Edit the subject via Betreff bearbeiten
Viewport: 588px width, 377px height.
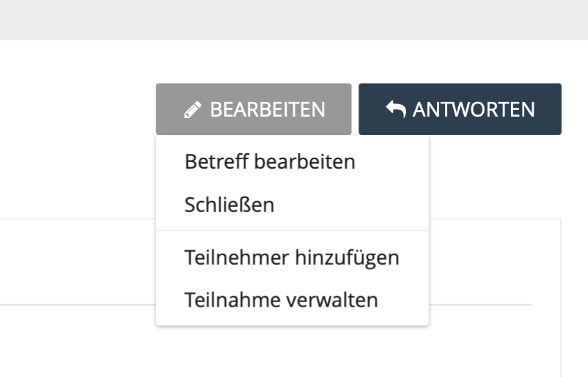[x=270, y=161]
